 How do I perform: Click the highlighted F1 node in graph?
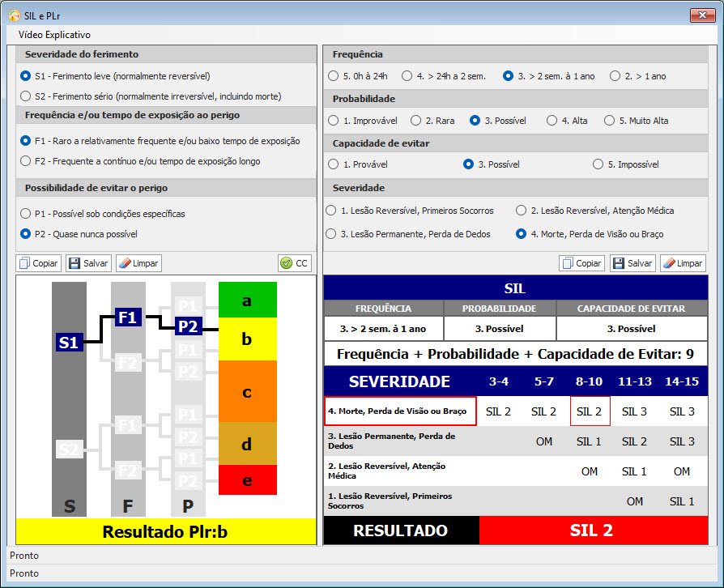[x=128, y=317]
